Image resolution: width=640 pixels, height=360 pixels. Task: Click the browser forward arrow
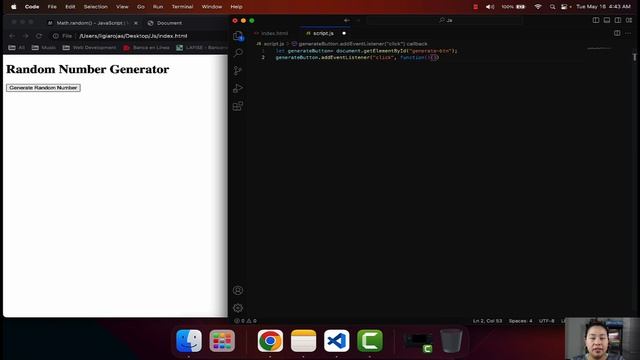click(x=25, y=36)
